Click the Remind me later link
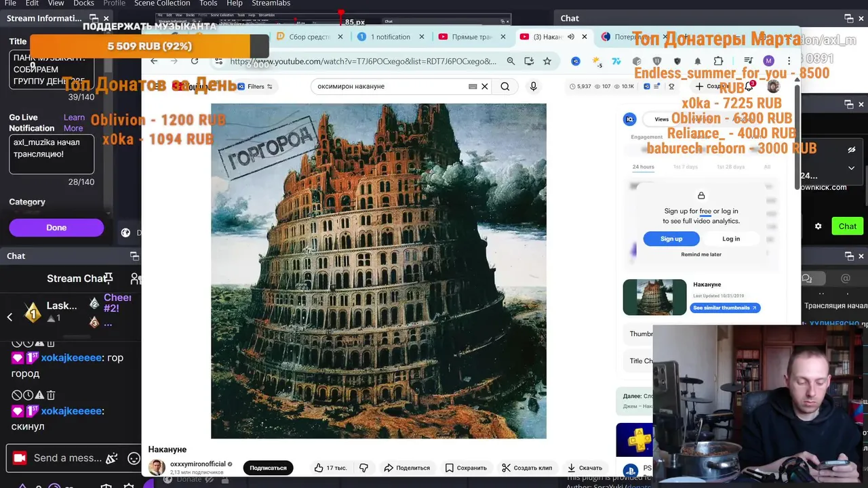The image size is (868, 488). point(701,255)
